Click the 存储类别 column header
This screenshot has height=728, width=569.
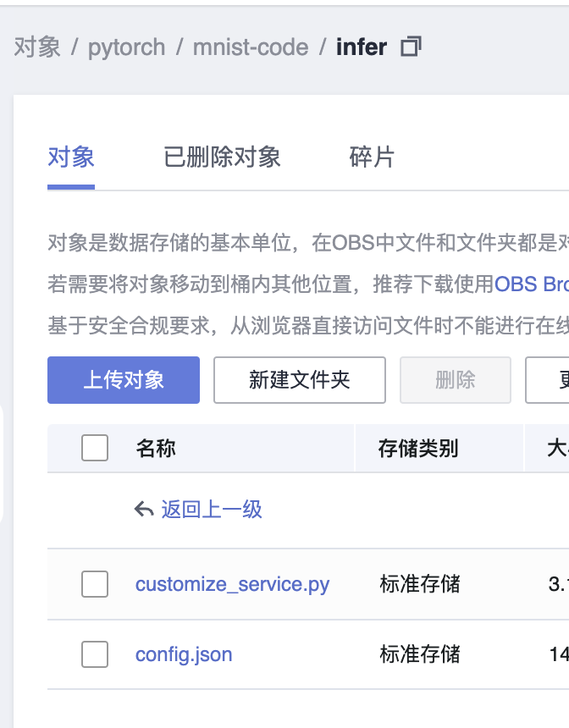click(418, 448)
